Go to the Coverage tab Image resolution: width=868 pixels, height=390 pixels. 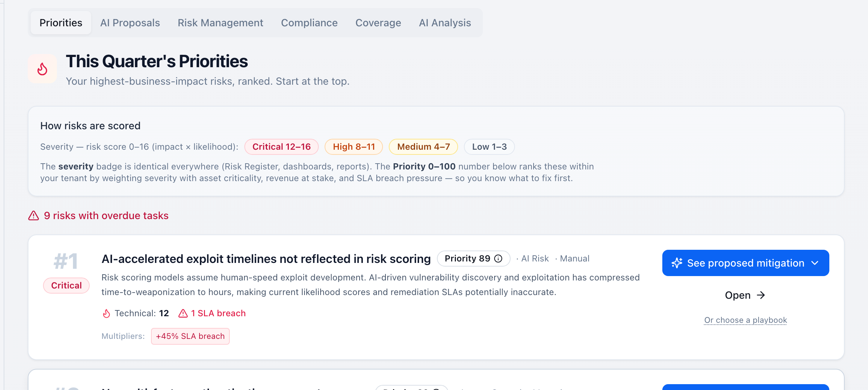378,23
